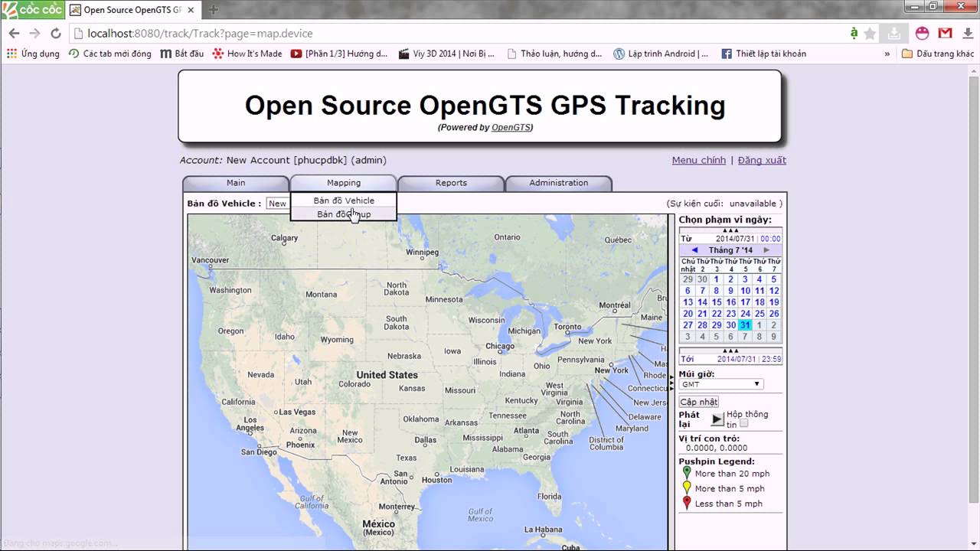Open the 'How It's Made' bookmark
The height and width of the screenshot is (551, 980).
[x=247, y=54]
